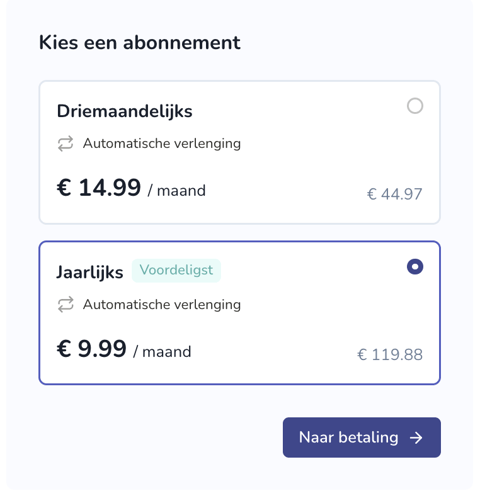Click the Jaarlijks plan title
This screenshot has width=480, height=491.
tap(90, 272)
